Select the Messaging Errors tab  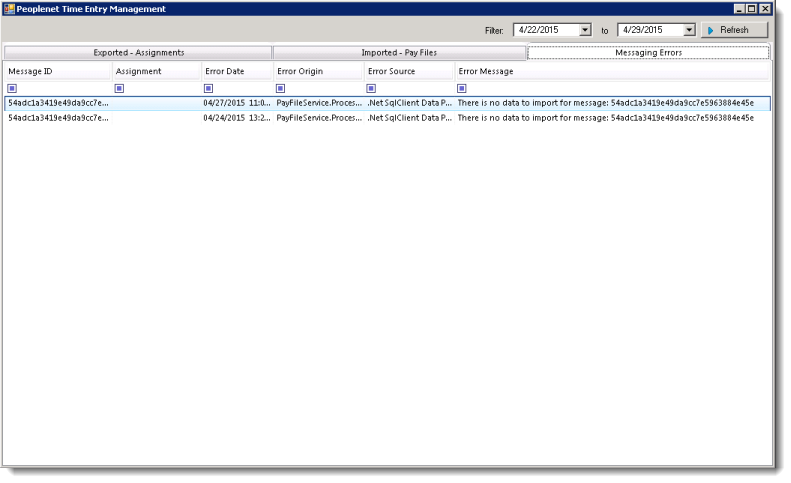point(648,52)
